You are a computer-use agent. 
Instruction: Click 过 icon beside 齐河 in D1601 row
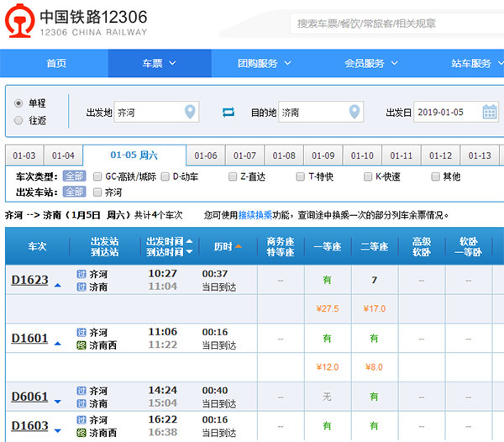pyautogui.click(x=81, y=333)
